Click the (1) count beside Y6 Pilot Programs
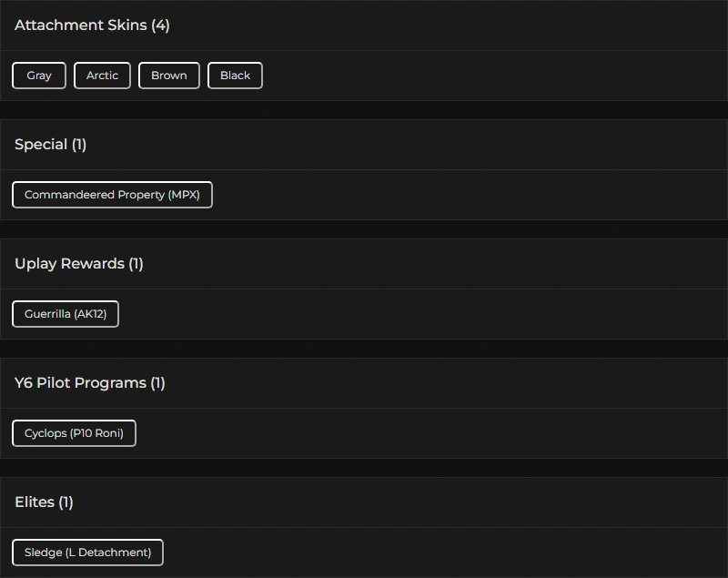Viewport: 728px width, 578px height. [x=157, y=383]
